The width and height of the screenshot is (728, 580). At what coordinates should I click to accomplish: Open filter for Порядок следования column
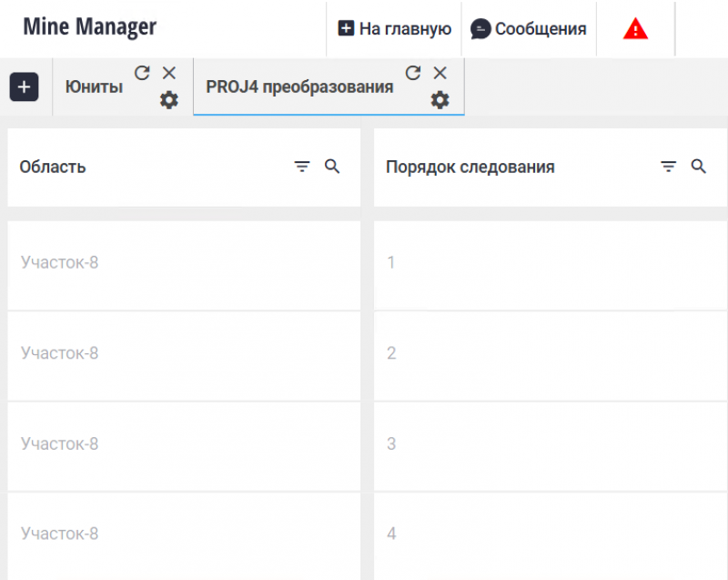[668, 167]
